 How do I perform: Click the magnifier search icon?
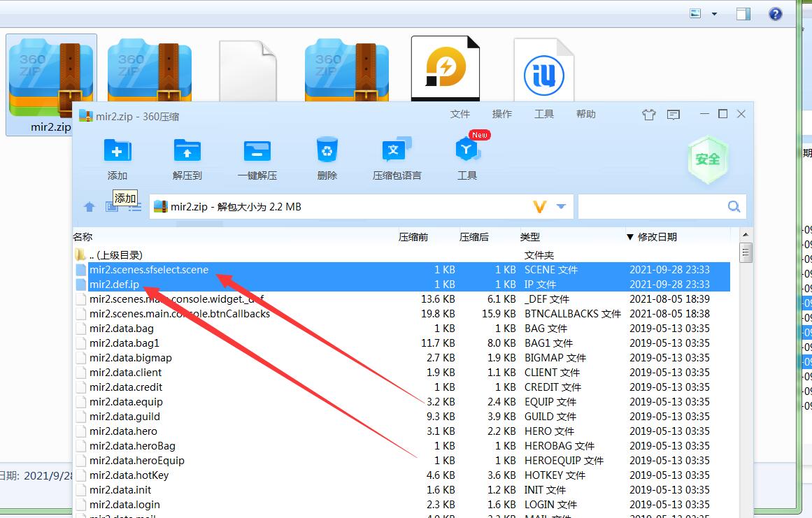[734, 207]
